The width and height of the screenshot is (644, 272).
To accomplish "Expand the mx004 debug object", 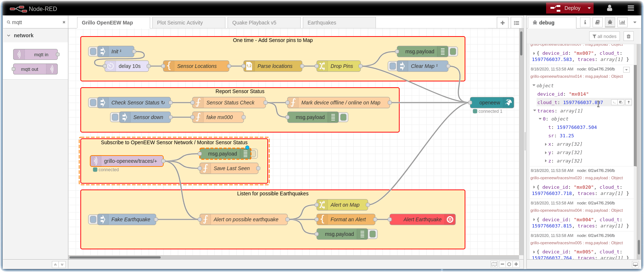I will [x=534, y=220].
